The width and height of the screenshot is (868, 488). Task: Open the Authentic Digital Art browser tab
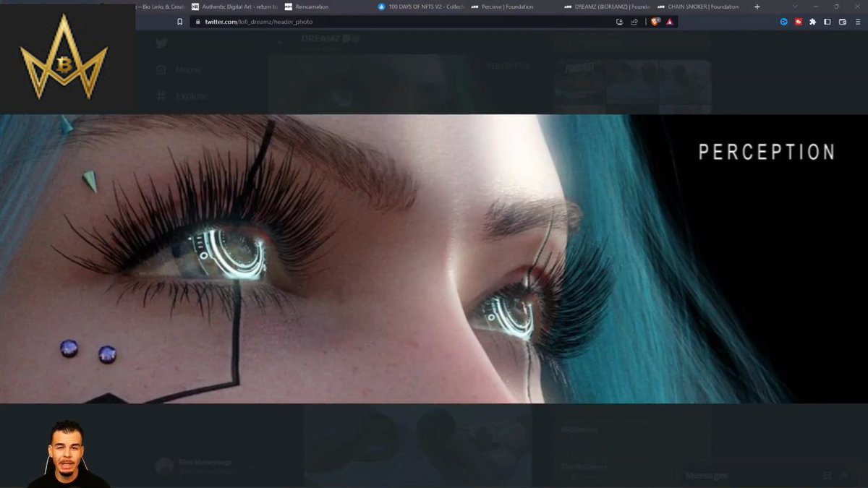(x=234, y=7)
